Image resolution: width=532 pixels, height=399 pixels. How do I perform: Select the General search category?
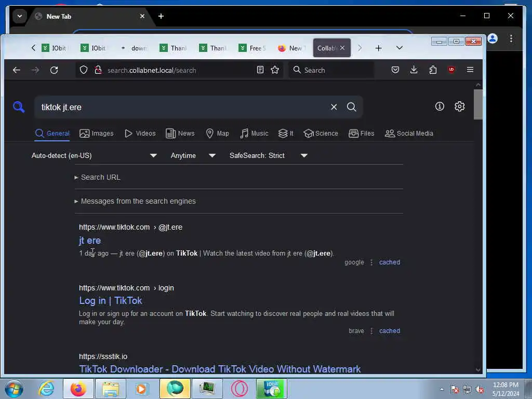(52, 134)
